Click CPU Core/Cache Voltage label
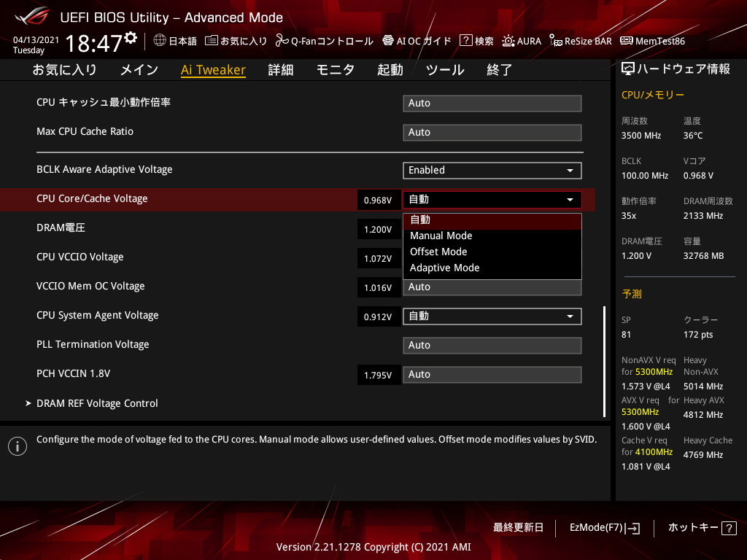Viewport: 747px width, 560px height. (92, 198)
